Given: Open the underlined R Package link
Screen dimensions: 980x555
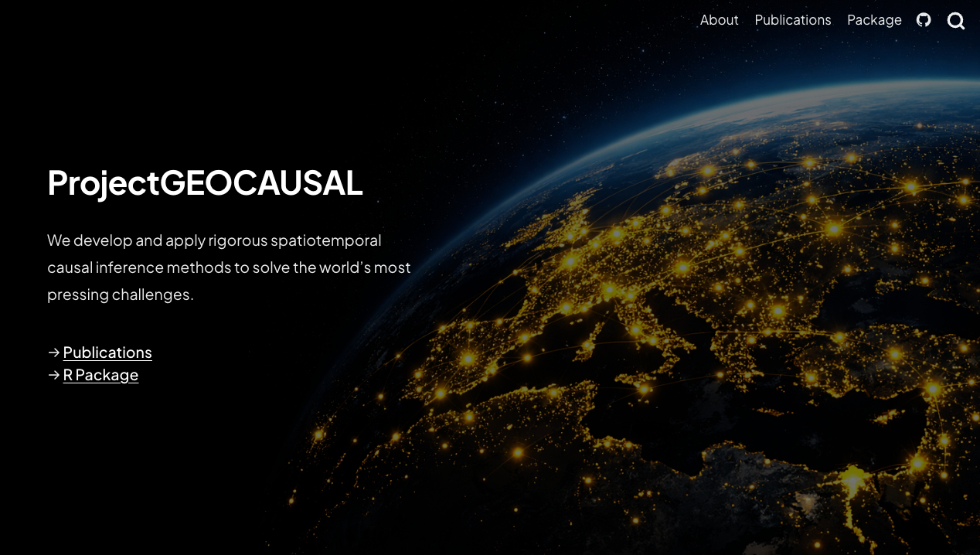Looking at the screenshot, I should click(100, 375).
